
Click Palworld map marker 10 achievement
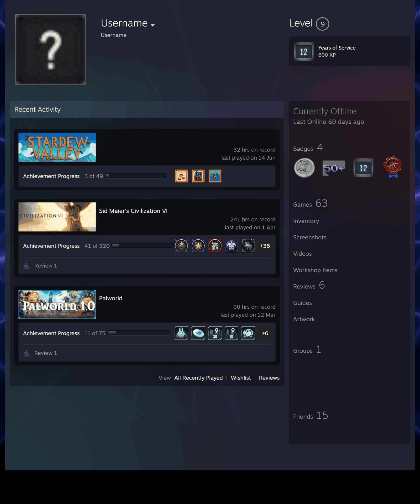pyautogui.click(x=232, y=333)
